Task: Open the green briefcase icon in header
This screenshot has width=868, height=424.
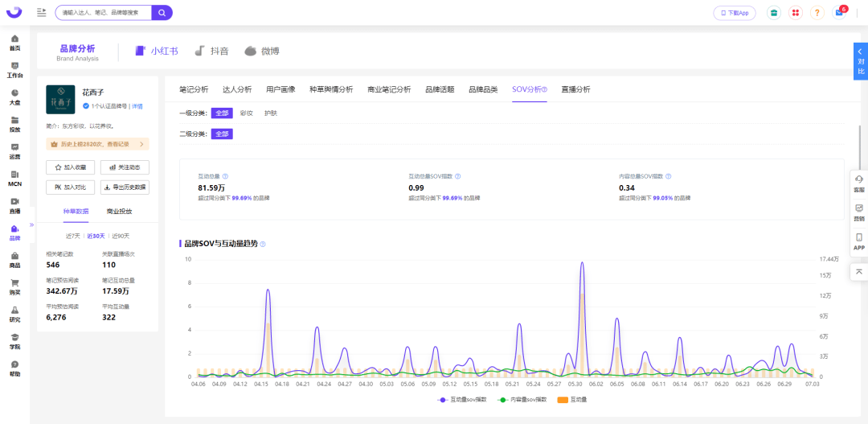Action: point(774,13)
